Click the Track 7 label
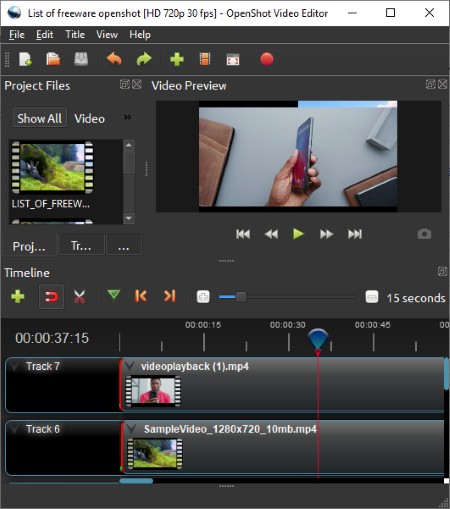Screen dimensions: 450x509 [x=43, y=366]
